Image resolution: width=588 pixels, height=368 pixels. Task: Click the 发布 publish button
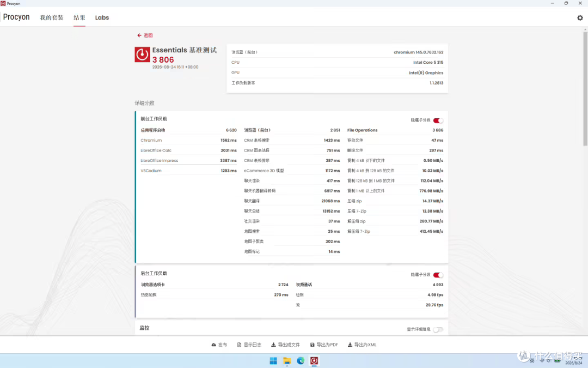click(219, 345)
